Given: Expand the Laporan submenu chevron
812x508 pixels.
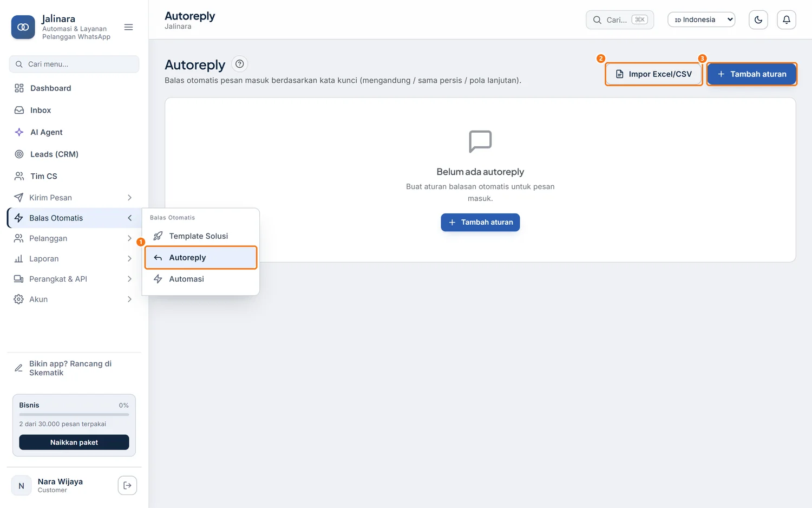Looking at the screenshot, I should coord(129,259).
